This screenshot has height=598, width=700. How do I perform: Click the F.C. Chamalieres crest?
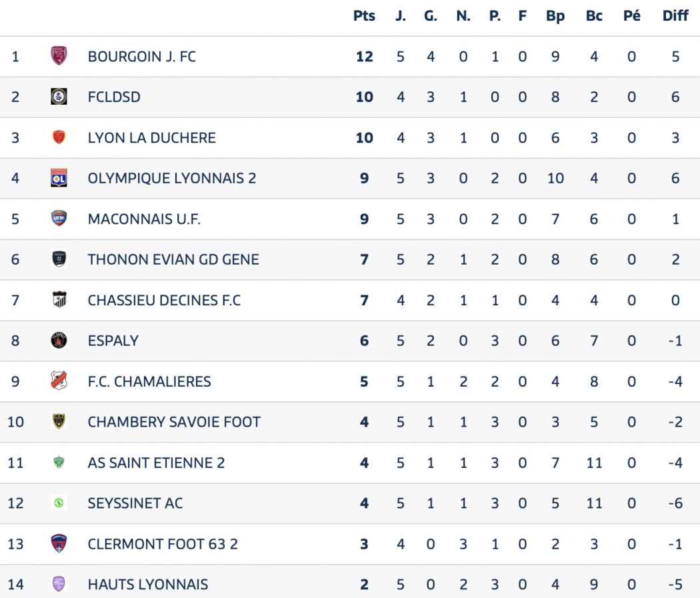59,381
